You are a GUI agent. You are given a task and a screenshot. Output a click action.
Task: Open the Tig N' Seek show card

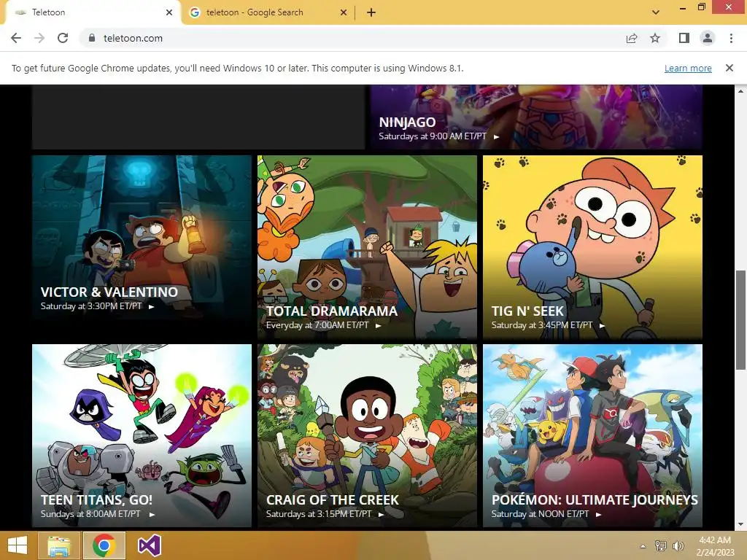592,246
